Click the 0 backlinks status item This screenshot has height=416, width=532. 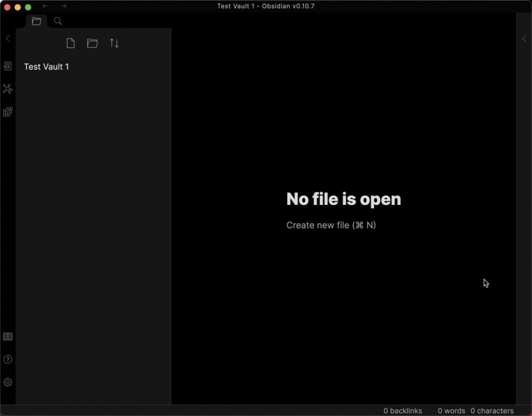pos(403,411)
